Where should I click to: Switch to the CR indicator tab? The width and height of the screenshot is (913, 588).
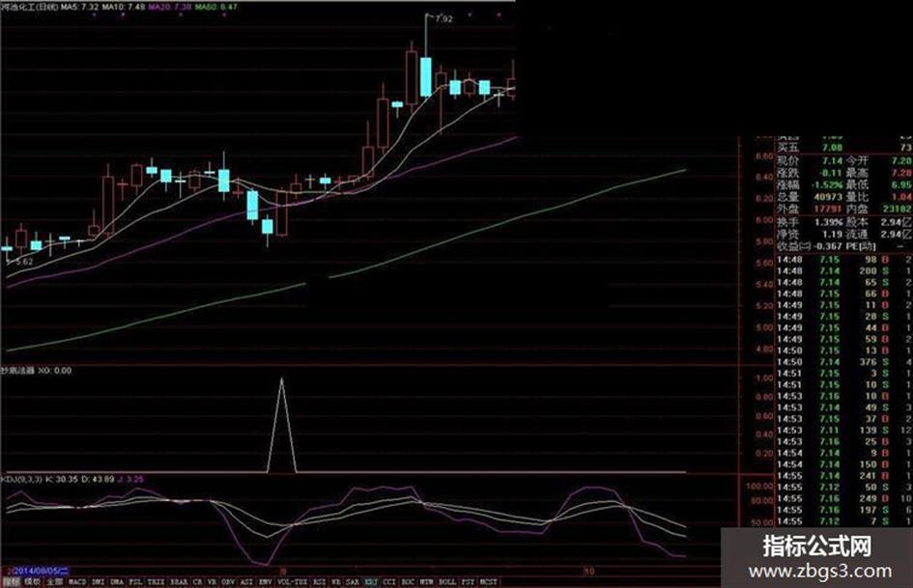[x=198, y=581]
